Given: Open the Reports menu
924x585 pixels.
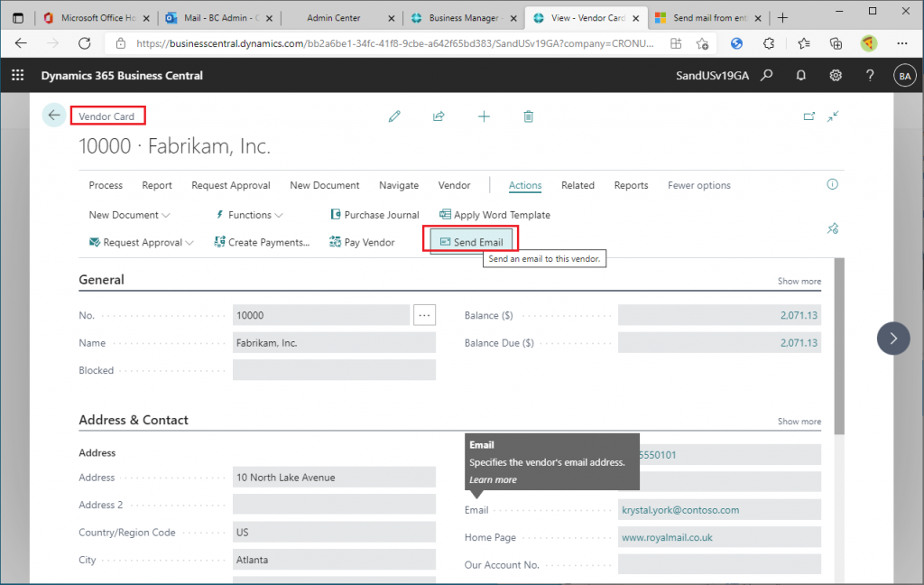Looking at the screenshot, I should pyautogui.click(x=631, y=185).
